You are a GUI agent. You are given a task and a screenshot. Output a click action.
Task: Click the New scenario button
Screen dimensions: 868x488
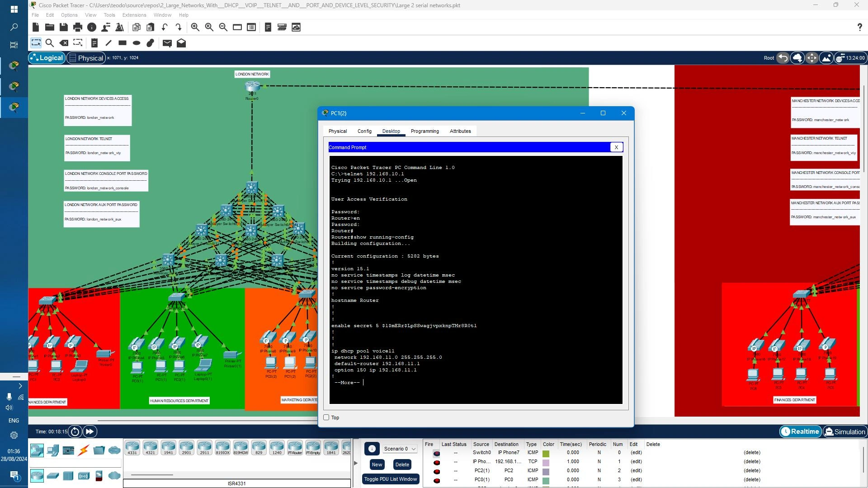click(377, 465)
